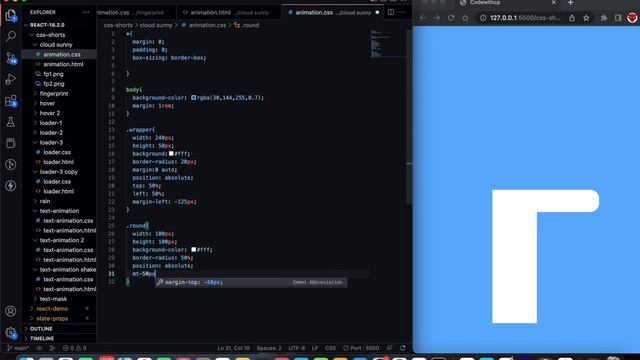Open the Run and Debug view
Screen dimensions: 640x360
click(x=11, y=79)
